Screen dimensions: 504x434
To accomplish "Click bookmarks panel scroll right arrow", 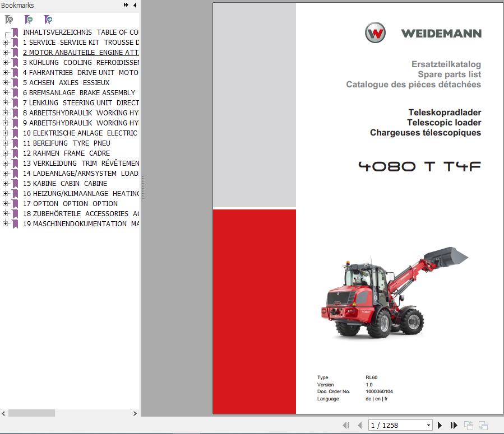I will click(135, 413).
